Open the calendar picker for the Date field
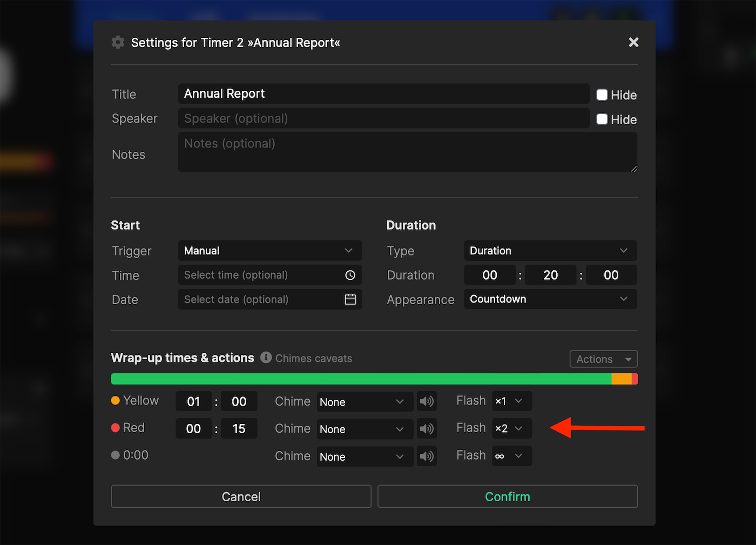This screenshot has width=756, height=545. click(x=350, y=299)
